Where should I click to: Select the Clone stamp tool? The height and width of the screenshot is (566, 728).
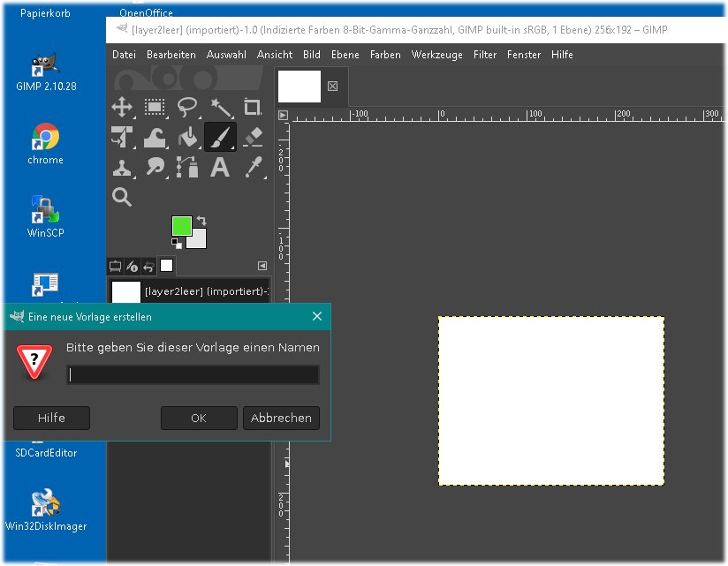pyautogui.click(x=122, y=168)
